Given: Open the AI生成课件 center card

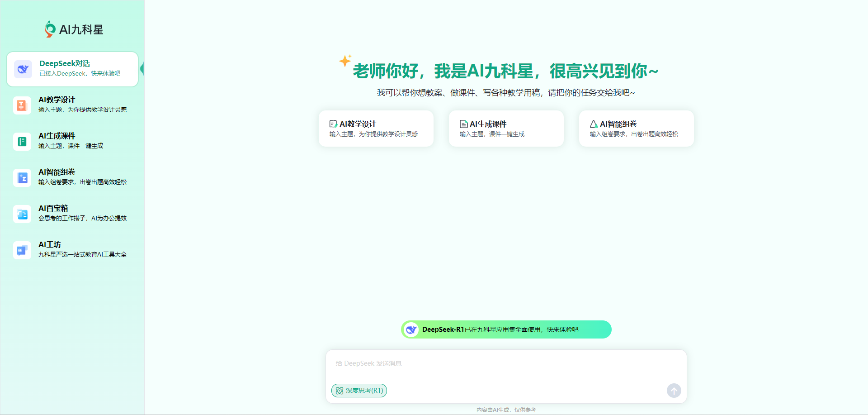Looking at the screenshot, I should (x=506, y=129).
